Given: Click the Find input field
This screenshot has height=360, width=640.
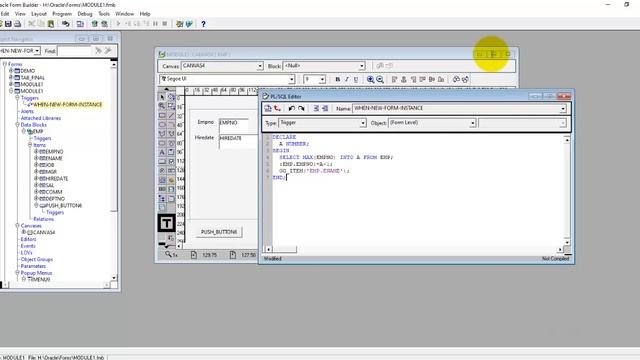Looking at the screenshot, I should 75,51.
